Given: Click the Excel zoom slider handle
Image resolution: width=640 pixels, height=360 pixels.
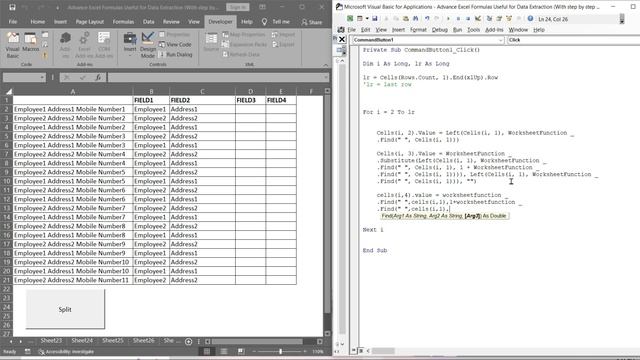Looking at the screenshot, I should pyautogui.click(x=280, y=351).
